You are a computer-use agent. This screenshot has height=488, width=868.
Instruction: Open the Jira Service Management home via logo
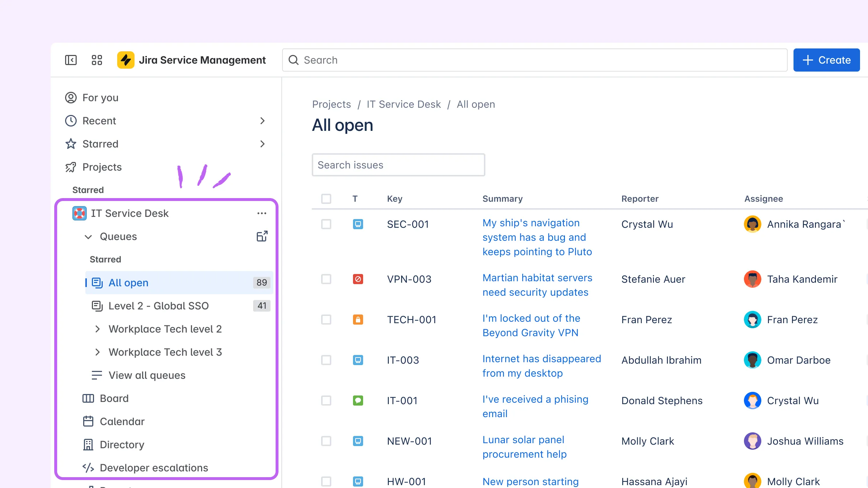[x=125, y=60]
